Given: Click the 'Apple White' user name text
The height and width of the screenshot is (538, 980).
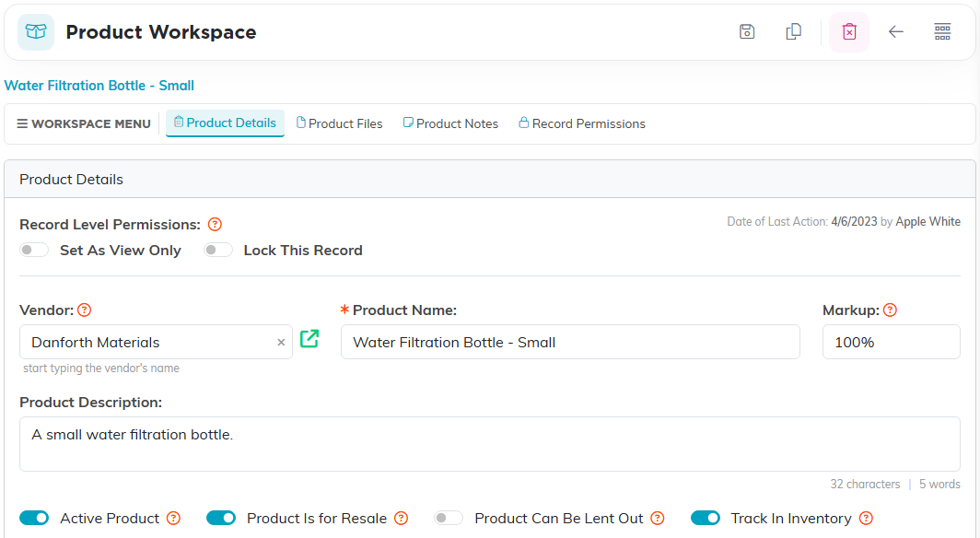Looking at the screenshot, I should point(927,222).
